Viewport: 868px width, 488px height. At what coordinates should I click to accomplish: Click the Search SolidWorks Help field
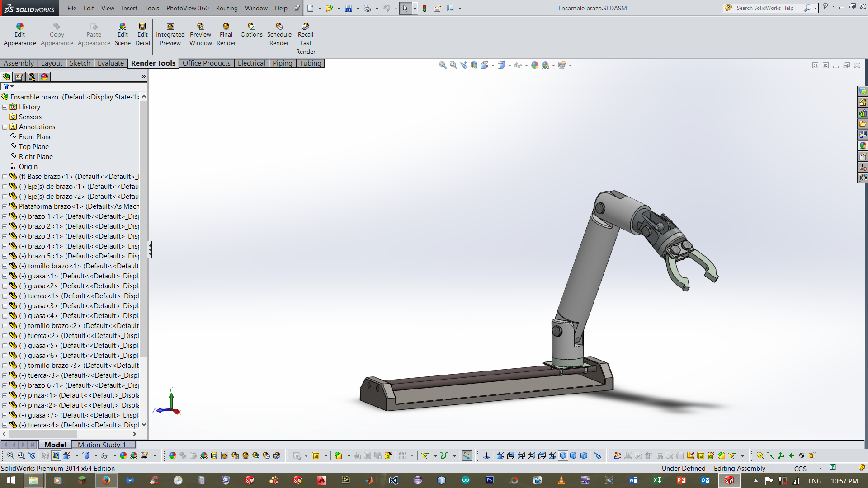(x=764, y=8)
